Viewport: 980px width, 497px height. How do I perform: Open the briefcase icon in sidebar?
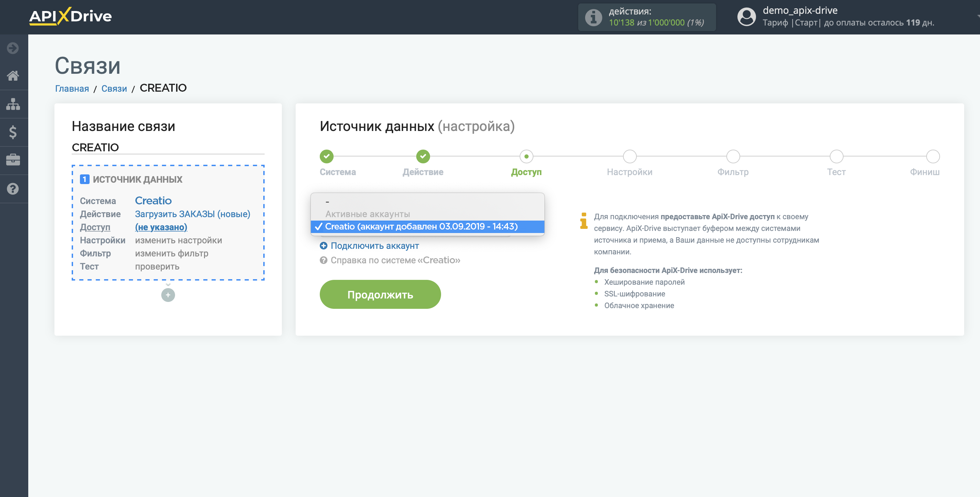pos(13,160)
